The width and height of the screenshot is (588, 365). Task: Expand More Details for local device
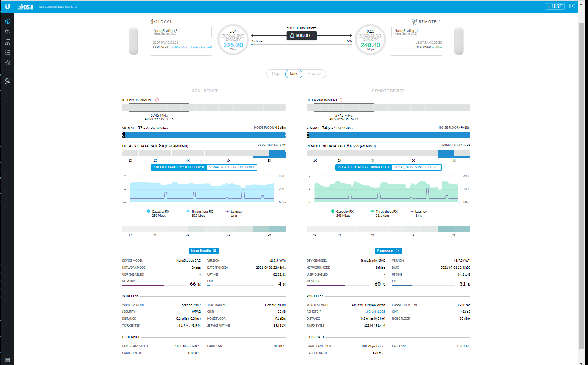coord(203,251)
